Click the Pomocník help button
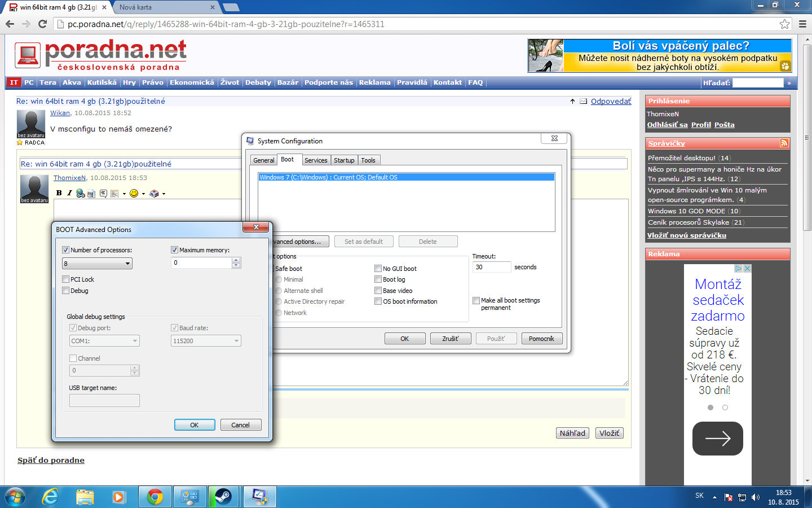 (x=542, y=339)
